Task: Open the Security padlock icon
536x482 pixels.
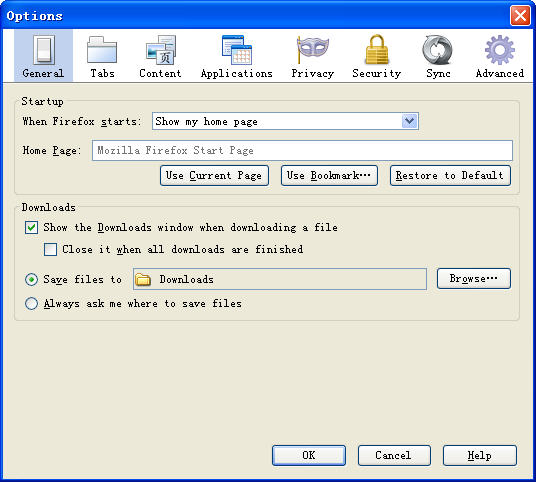Action: (377, 50)
